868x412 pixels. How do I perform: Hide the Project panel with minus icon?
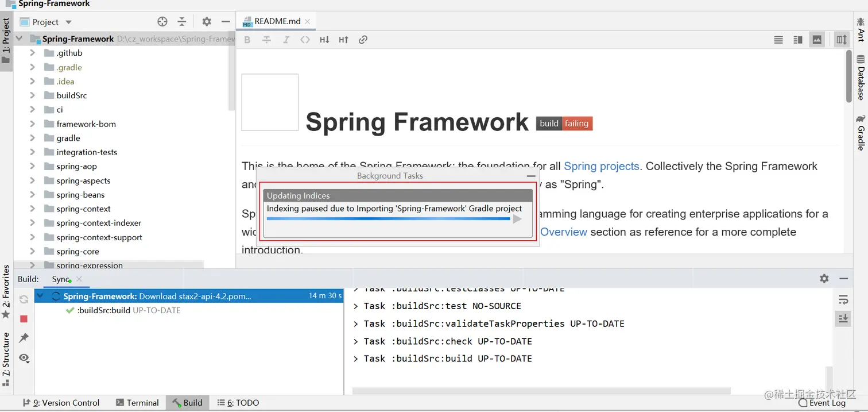click(226, 22)
